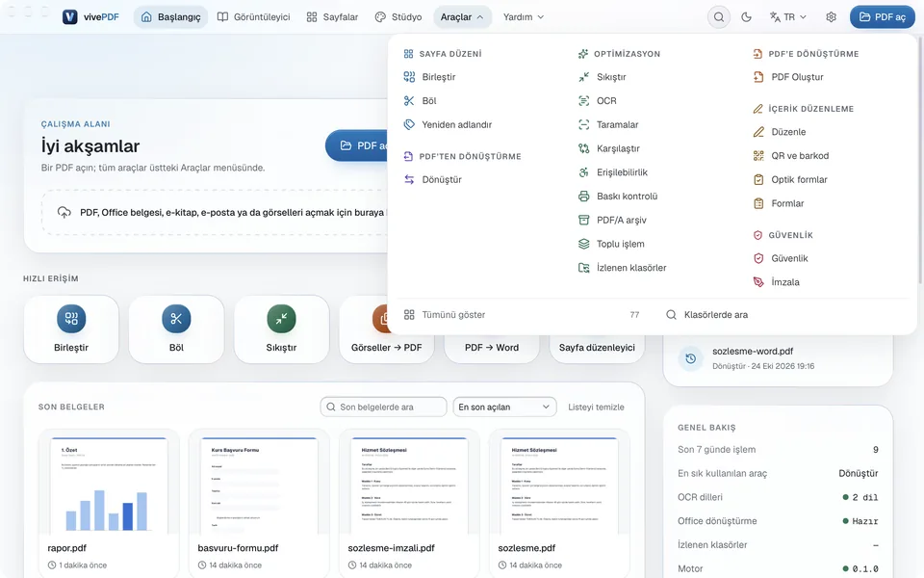Open settings via the gear icon
This screenshot has height=578, width=924.
coord(831,17)
